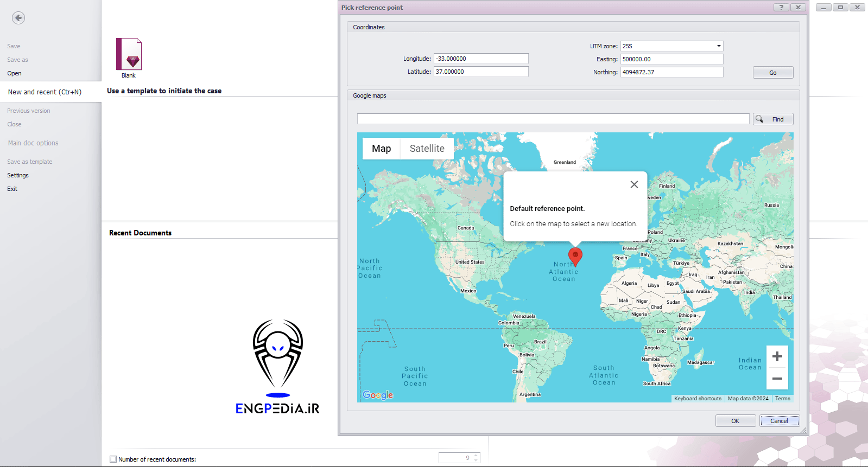Click Open in the left menu
Viewport: 868px width, 467px height.
tap(15, 73)
